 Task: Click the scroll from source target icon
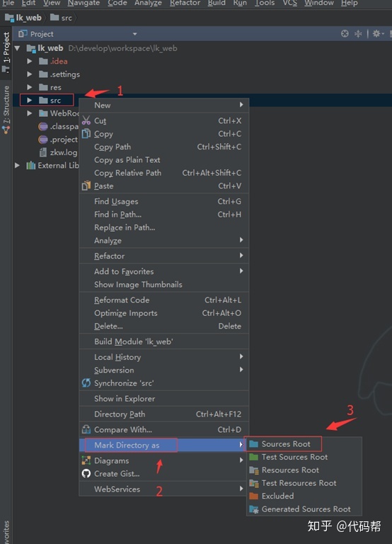click(345, 34)
